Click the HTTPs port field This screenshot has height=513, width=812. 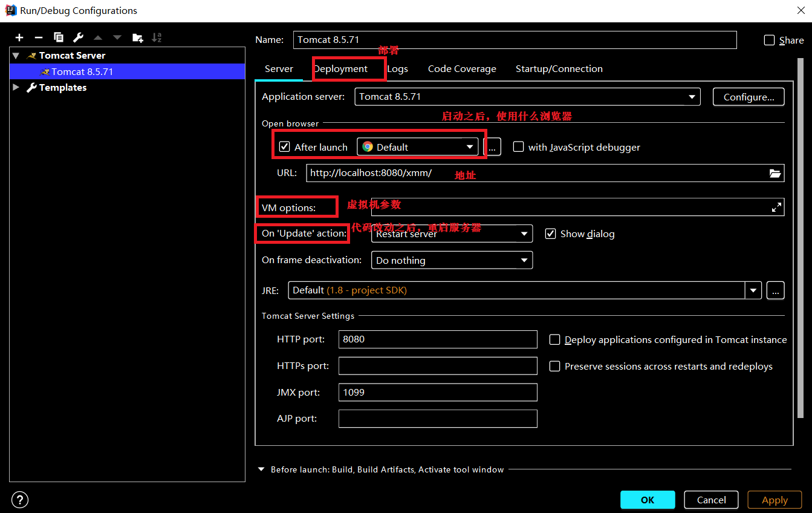point(438,366)
